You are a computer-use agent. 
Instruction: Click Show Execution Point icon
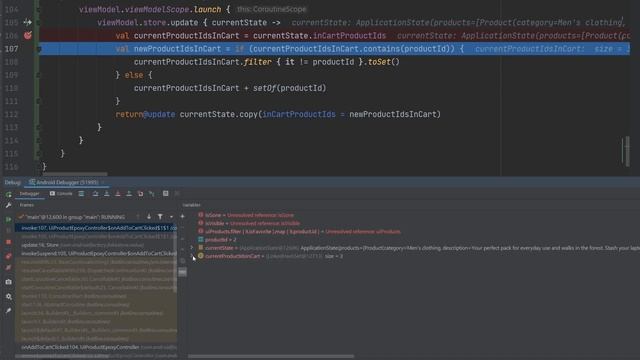81,194
